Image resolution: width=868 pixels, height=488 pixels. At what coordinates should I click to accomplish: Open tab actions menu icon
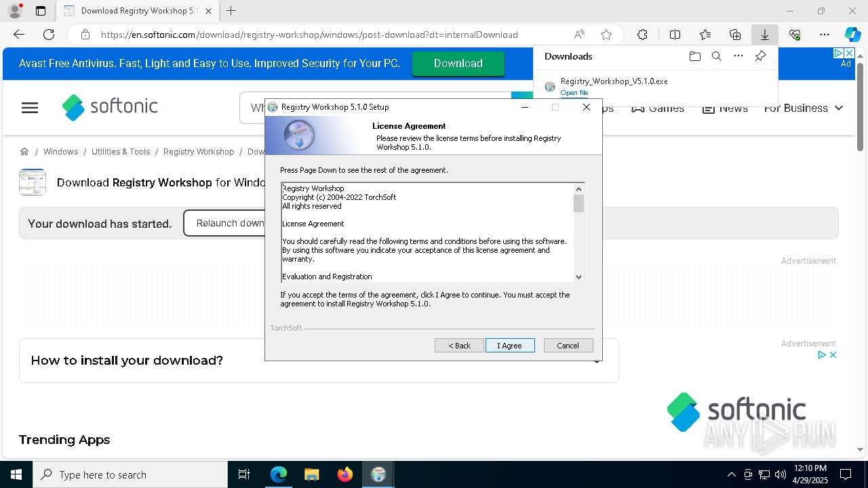(41, 11)
